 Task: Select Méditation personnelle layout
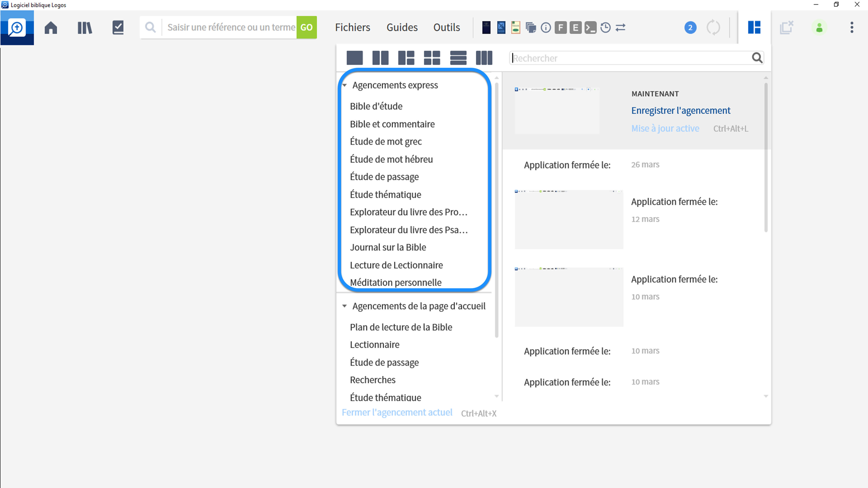coord(396,283)
